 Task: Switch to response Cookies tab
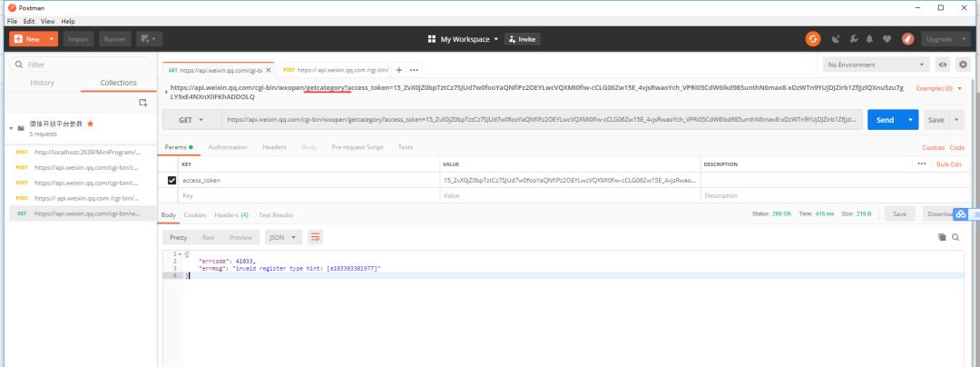click(195, 214)
